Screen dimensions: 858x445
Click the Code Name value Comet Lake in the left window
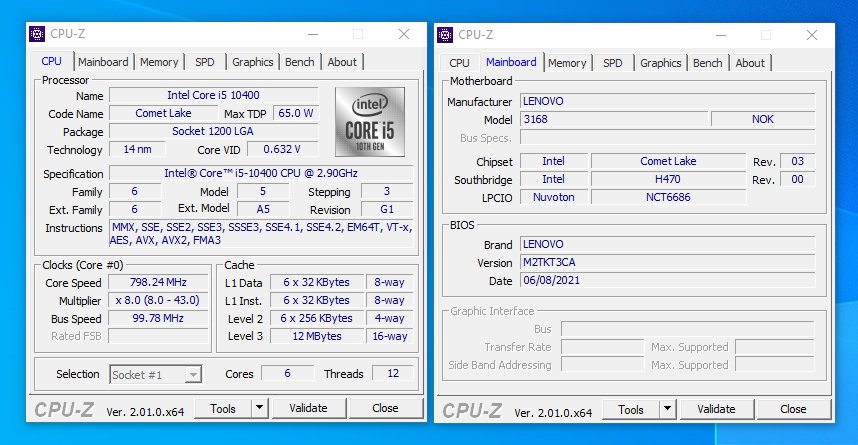pos(163,113)
